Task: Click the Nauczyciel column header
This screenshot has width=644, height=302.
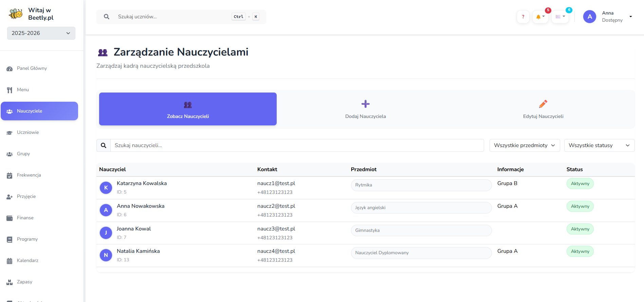Action: pos(112,169)
